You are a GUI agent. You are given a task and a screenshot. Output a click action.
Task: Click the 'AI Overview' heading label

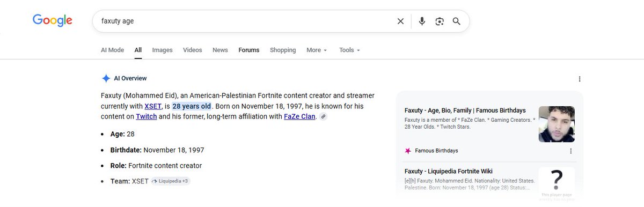pos(130,78)
